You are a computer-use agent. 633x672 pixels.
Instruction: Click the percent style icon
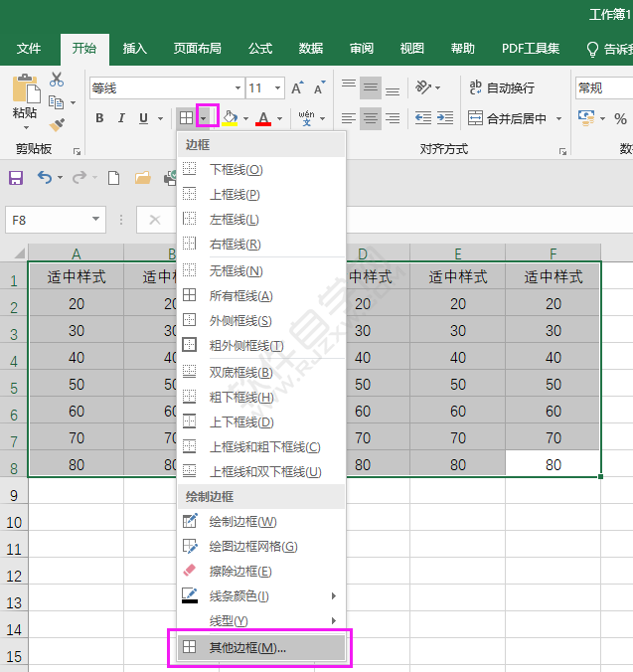click(620, 118)
